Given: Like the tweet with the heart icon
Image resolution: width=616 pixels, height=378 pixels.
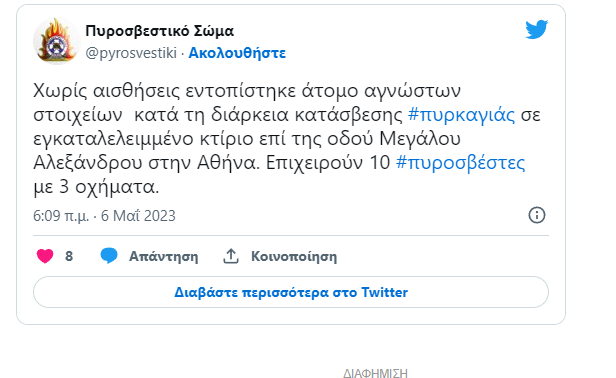Looking at the screenshot, I should click(45, 256).
